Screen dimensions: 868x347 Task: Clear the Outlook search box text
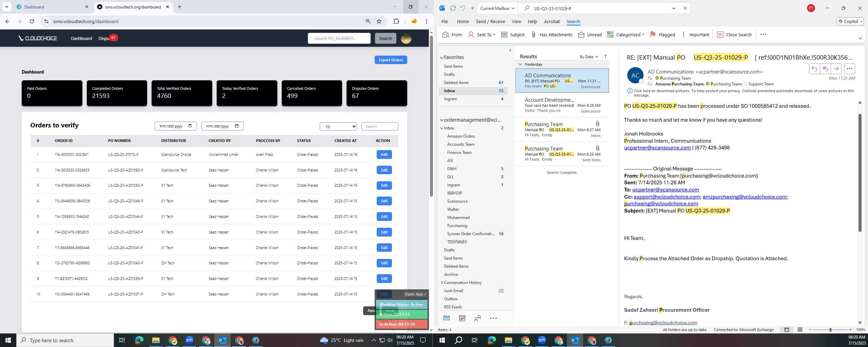(685, 8)
